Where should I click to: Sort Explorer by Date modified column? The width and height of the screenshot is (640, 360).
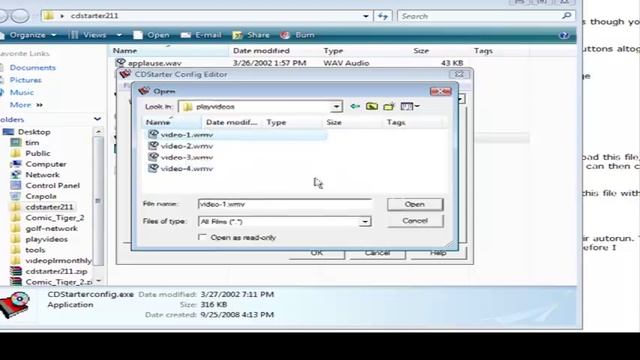pyautogui.click(x=261, y=51)
